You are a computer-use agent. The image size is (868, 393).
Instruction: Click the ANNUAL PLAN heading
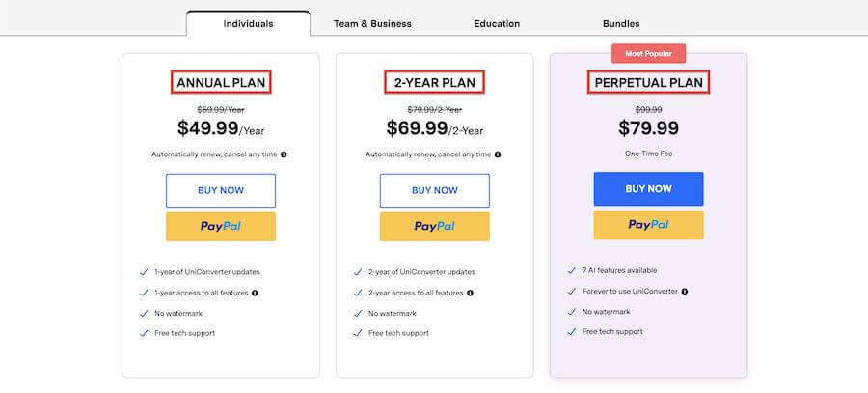[221, 82]
